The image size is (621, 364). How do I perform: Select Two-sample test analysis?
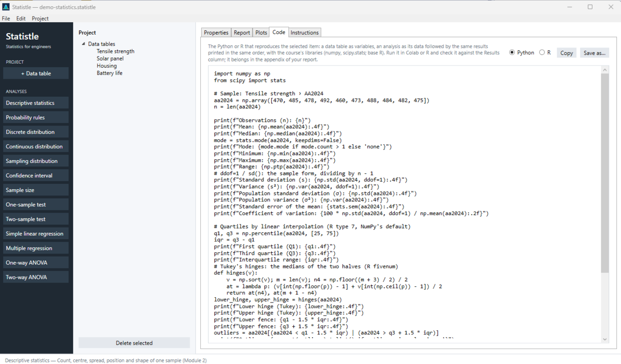pos(36,219)
